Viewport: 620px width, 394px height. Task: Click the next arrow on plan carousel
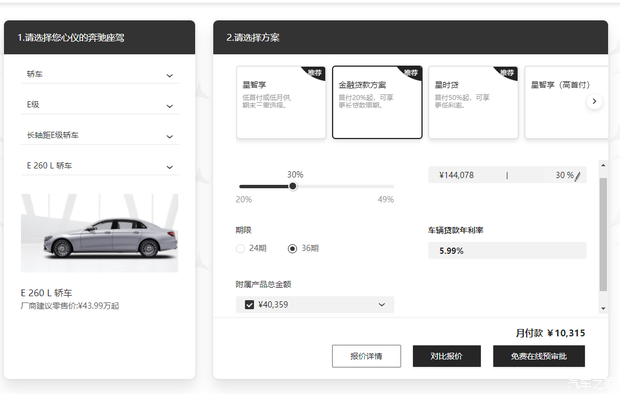[594, 101]
